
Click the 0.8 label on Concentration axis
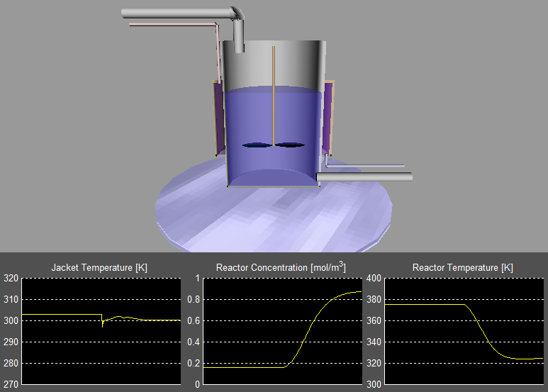pos(194,299)
